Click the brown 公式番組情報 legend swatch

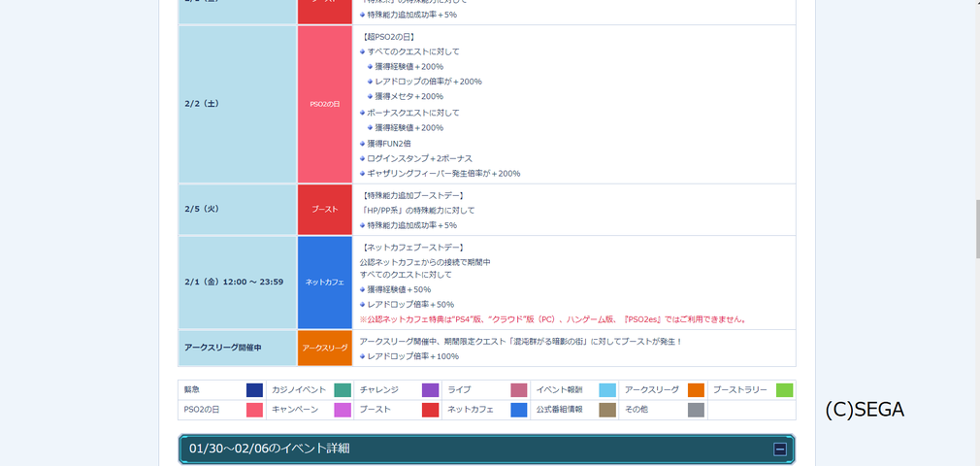(x=607, y=411)
